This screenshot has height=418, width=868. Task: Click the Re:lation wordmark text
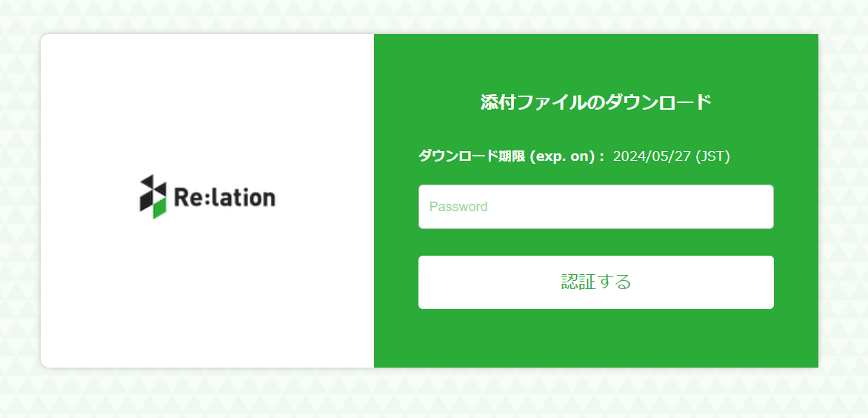click(224, 197)
